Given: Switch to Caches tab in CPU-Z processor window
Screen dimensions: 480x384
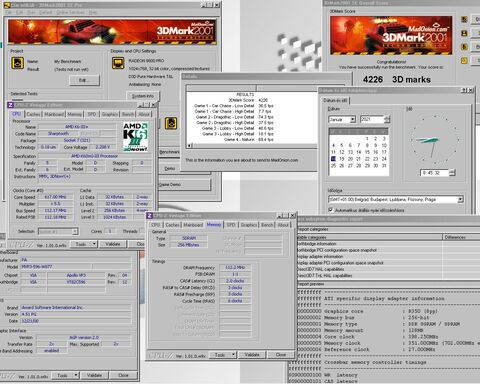Looking at the screenshot, I should 33,114.
